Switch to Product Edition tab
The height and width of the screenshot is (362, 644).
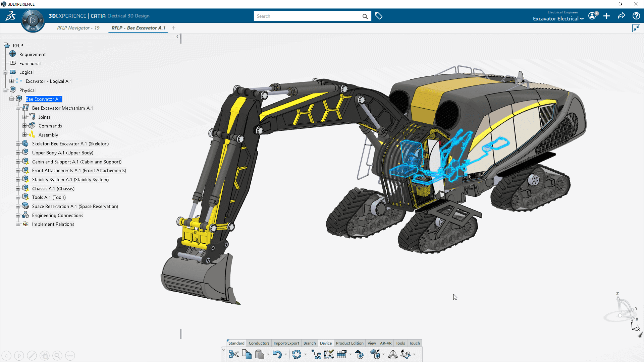click(350, 343)
